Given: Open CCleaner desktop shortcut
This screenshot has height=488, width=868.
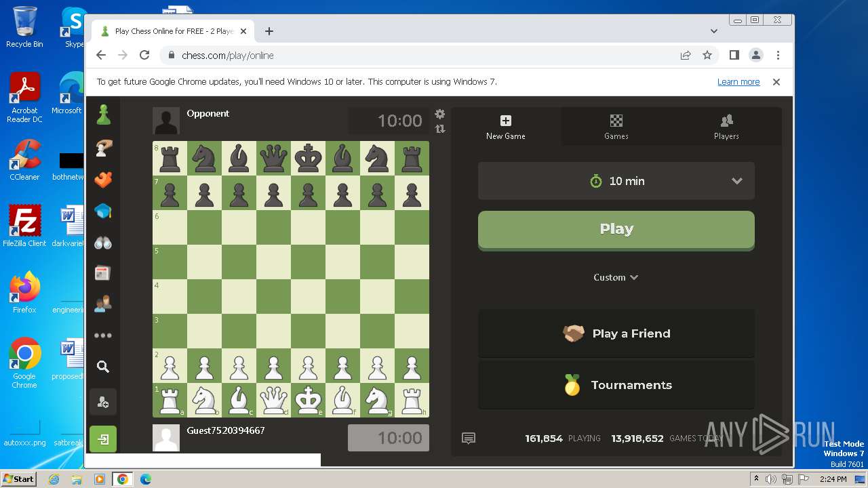Looking at the screenshot, I should (25, 161).
